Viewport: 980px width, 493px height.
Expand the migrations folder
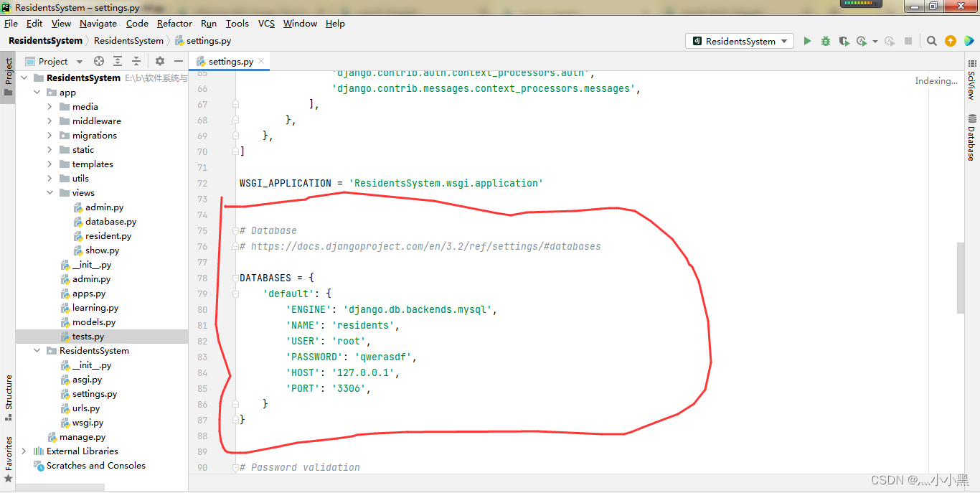[x=50, y=135]
